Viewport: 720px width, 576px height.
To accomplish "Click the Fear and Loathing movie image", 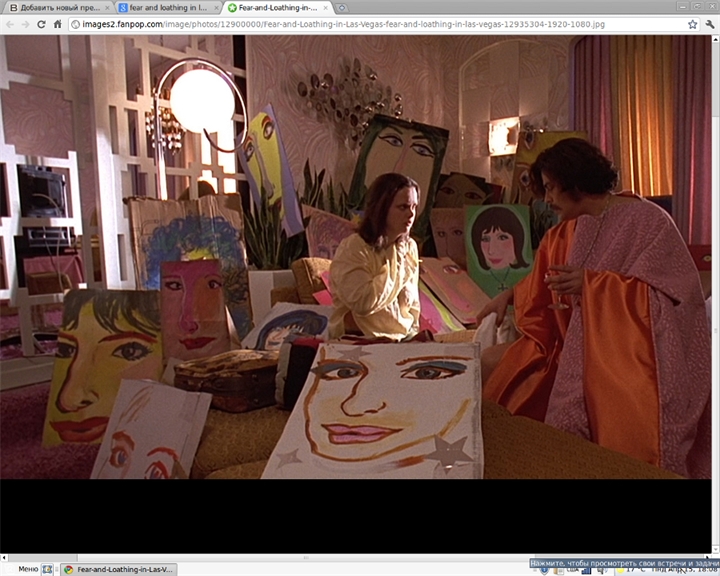I will coord(355,257).
